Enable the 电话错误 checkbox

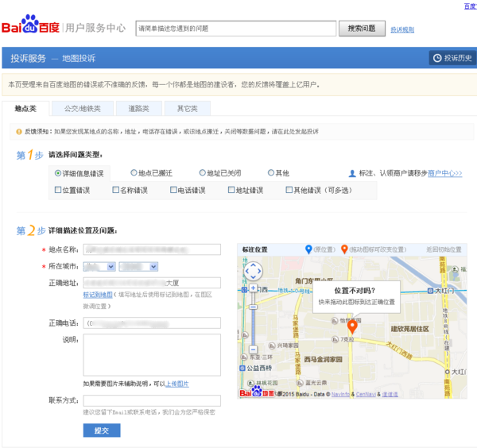pyautogui.click(x=173, y=190)
